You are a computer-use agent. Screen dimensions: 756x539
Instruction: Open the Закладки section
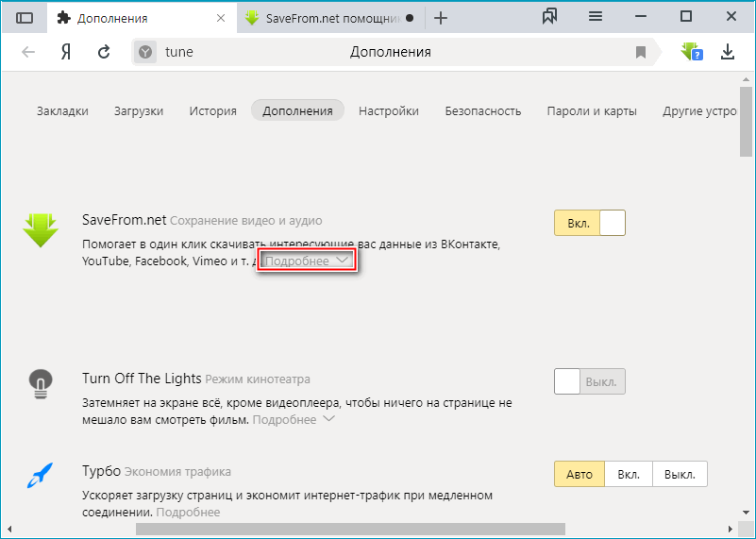[x=62, y=110]
